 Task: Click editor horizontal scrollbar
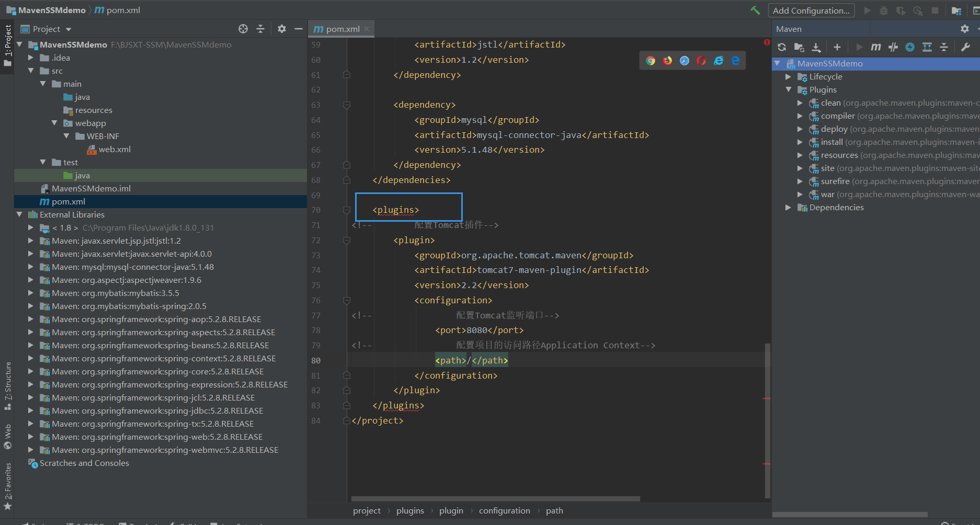pyautogui.click(x=495, y=498)
